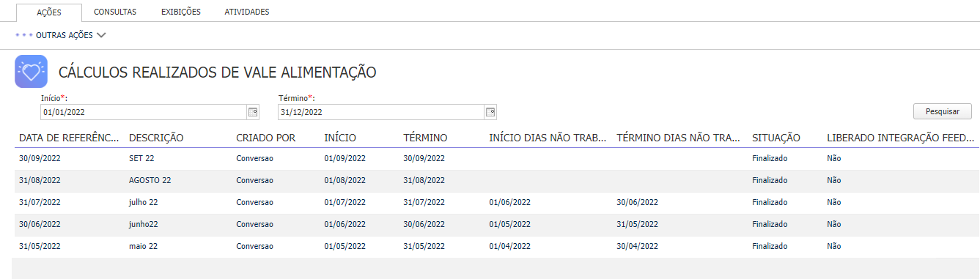Focus the Início date input field

click(x=144, y=112)
